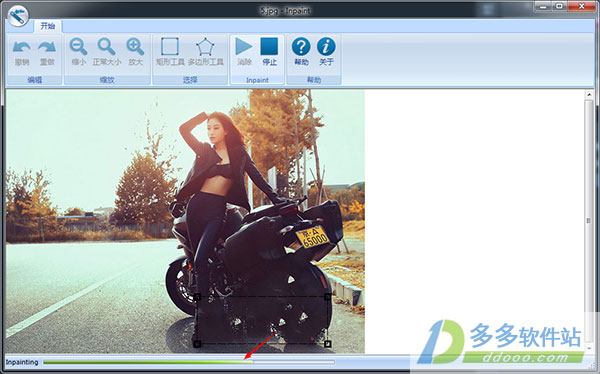Screen dimensions: 600x374
Task: Select the Polygon tool (多边形工具)
Action: point(205,46)
